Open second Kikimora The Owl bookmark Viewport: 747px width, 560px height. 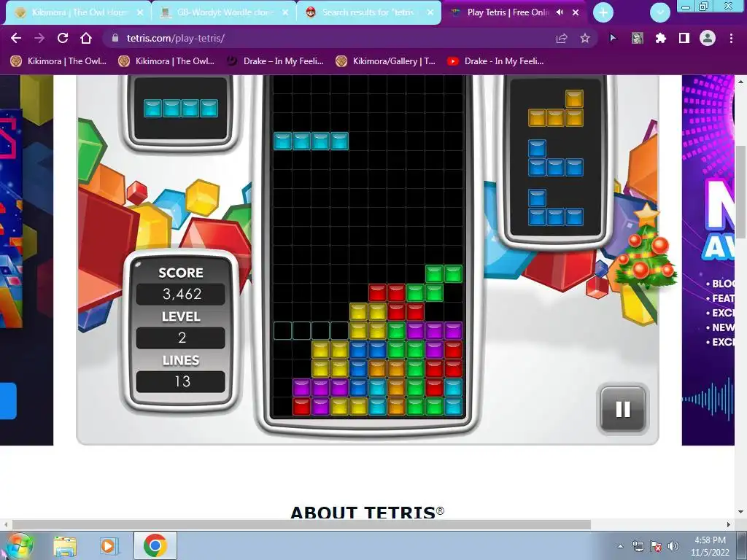click(x=166, y=61)
